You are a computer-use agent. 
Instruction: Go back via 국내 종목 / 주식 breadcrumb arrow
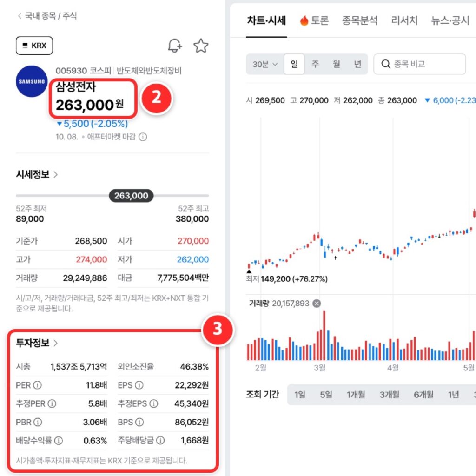pyautogui.click(x=20, y=16)
